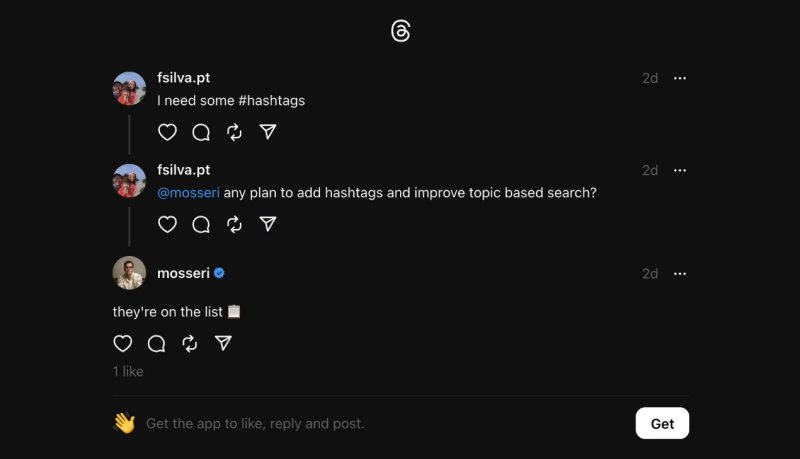Repost mosseri's "they're on the list" reply
Image resolution: width=800 pixels, height=459 pixels.
click(189, 344)
